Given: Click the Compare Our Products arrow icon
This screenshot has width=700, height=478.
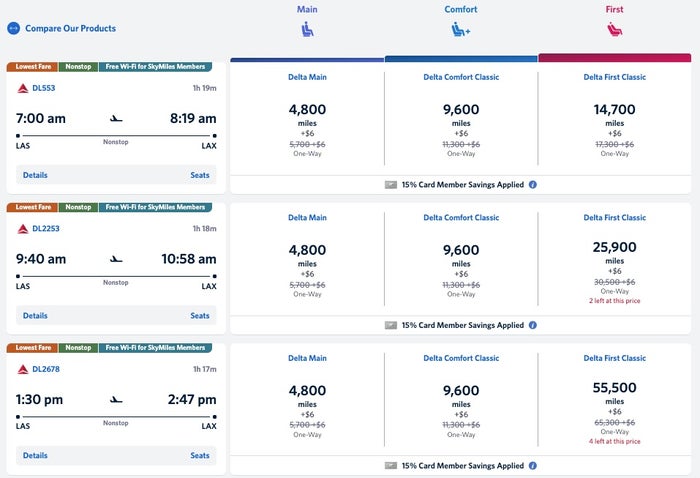Looking at the screenshot, I should click(x=13, y=29).
